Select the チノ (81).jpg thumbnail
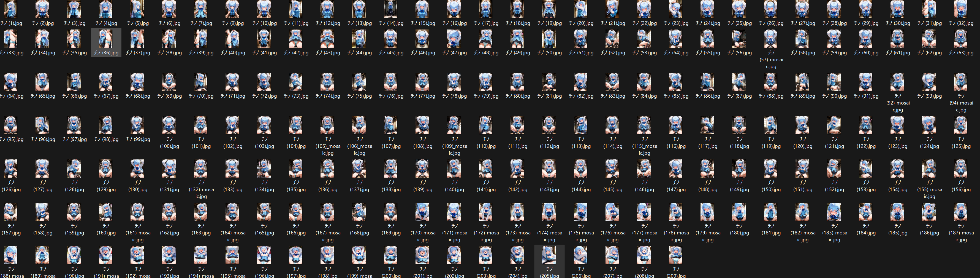980x278 pixels. (549, 82)
